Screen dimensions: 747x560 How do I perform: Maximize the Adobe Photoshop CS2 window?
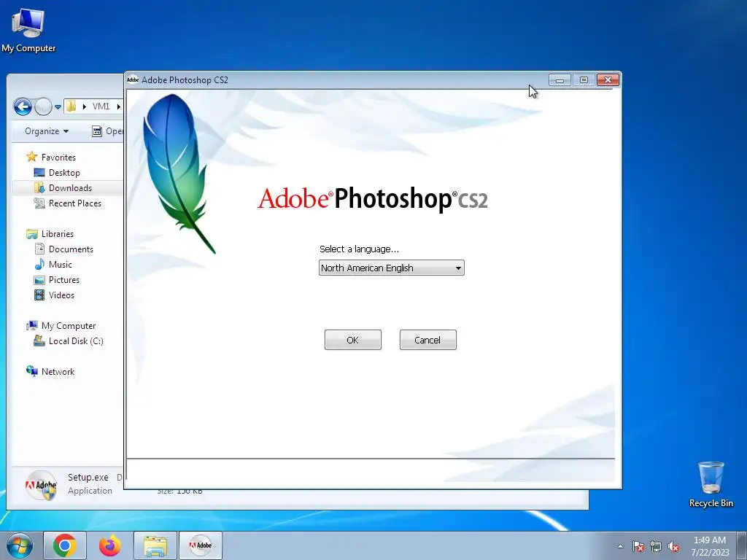click(x=584, y=80)
